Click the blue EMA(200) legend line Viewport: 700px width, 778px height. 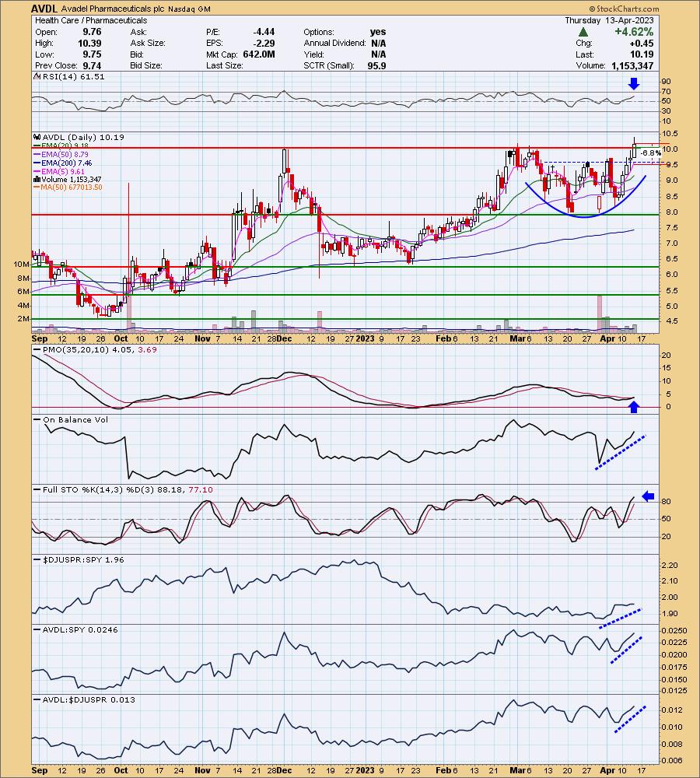pos(37,163)
